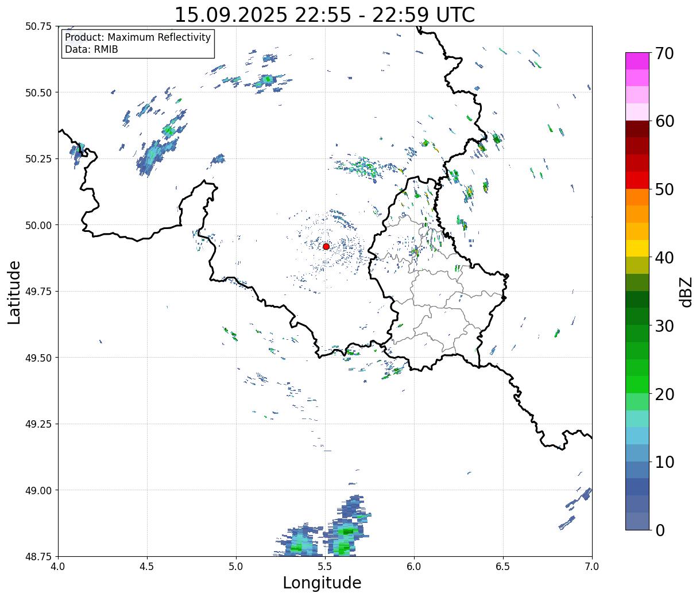Click the longitude tick label 7.0
700x597 pixels.
(x=592, y=566)
